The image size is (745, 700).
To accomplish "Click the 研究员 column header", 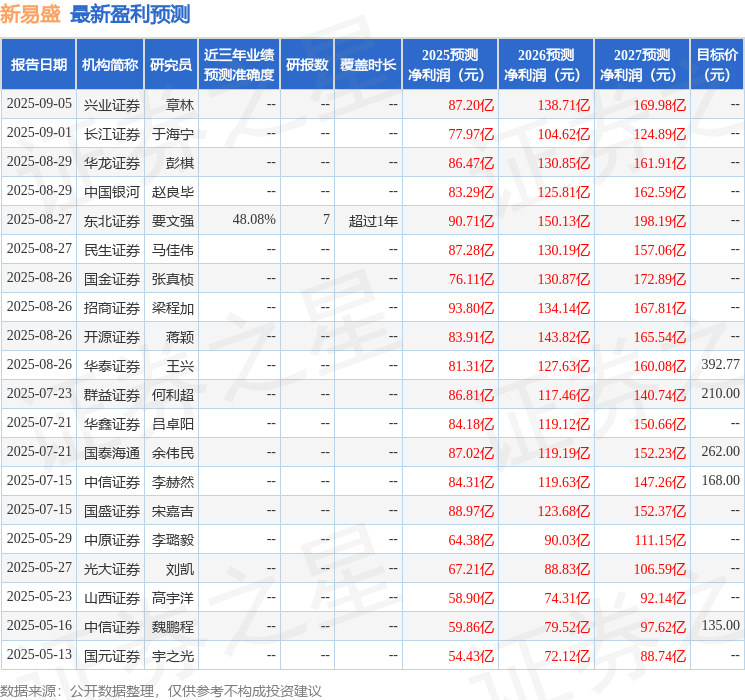I will tap(171, 64).
